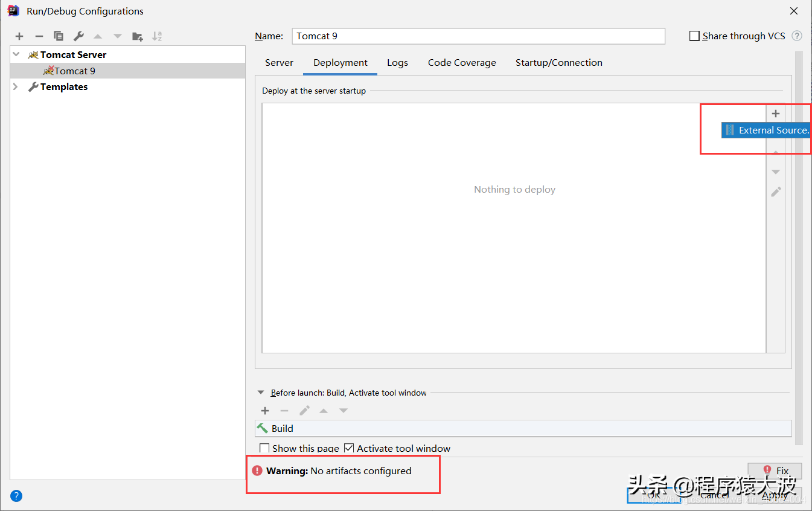Switch to the Server tab
812x511 pixels.
279,63
